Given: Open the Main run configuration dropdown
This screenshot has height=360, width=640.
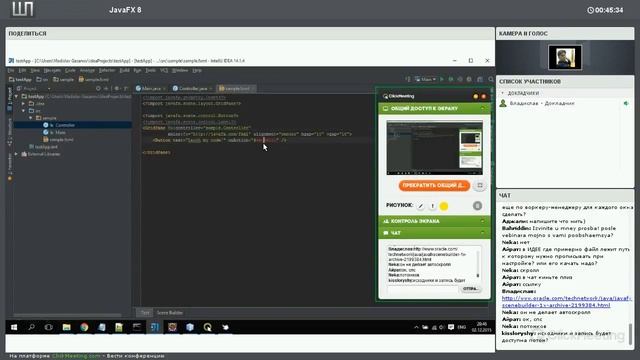Looking at the screenshot, I should pyautogui.click(x=426, y=79).
